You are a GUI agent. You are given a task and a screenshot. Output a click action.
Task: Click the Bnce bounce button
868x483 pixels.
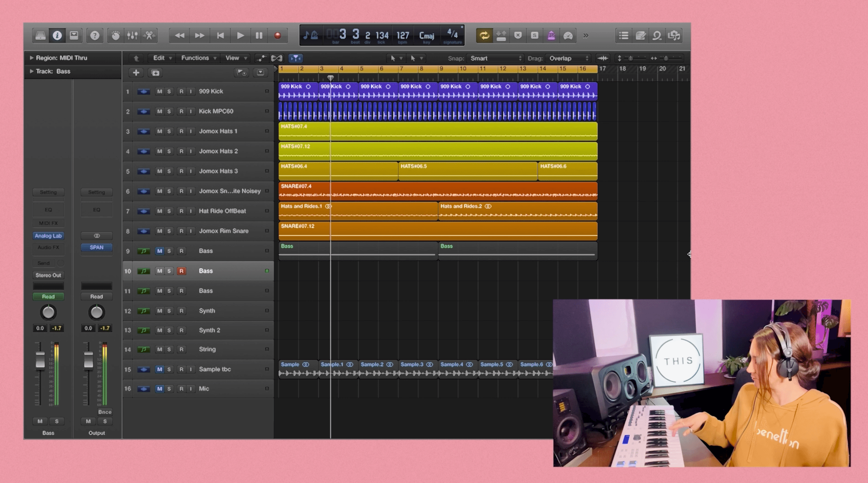coord(105,412)
